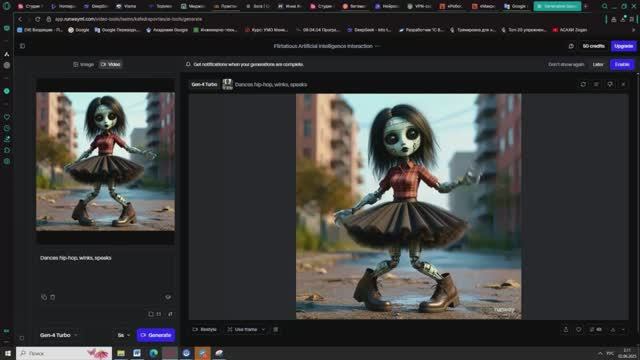
Task: Click the green circle icon in left sidebar
Action: pyautogui.click(x=7, y=91)
